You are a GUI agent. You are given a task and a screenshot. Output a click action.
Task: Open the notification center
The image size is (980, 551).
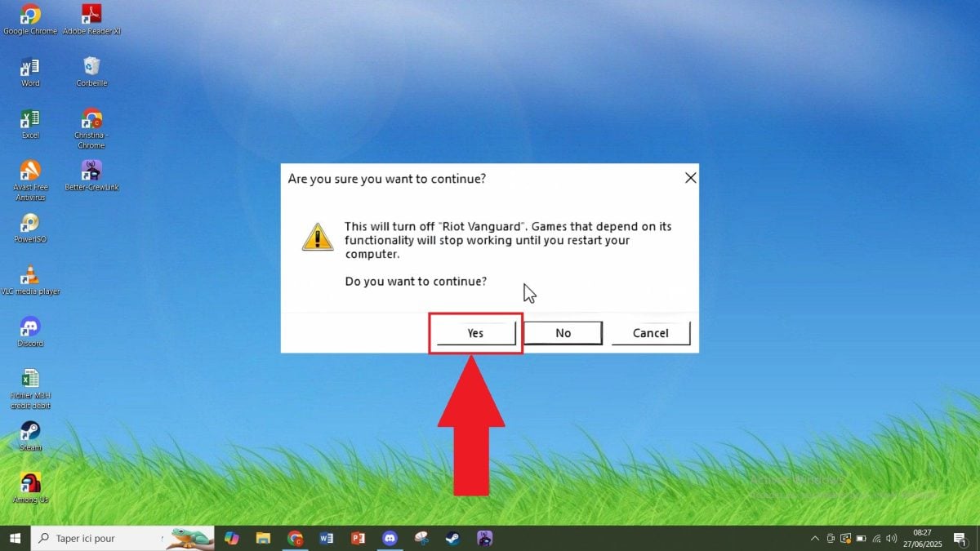click(960, 538)
